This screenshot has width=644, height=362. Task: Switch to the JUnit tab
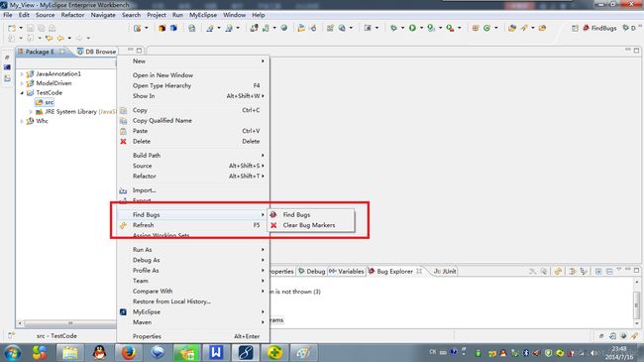click(445, 271)
